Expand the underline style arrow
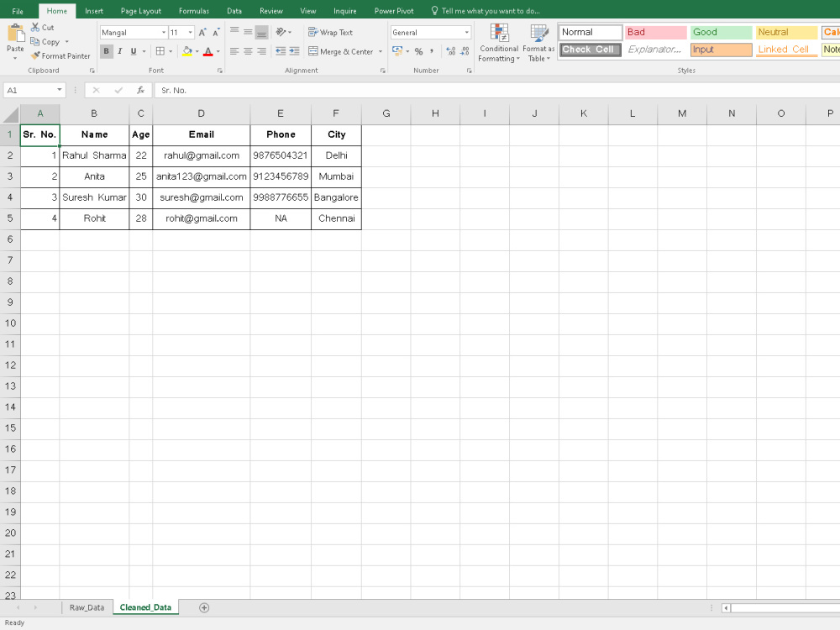The height and width of the screenshot is (630, 840). [x=144, y=51]
